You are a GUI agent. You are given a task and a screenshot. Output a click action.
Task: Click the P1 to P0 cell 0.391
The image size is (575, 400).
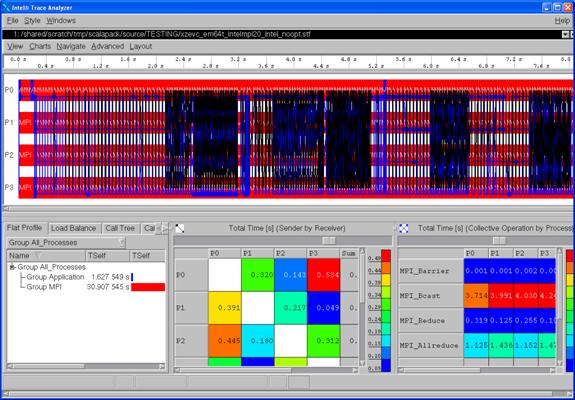[224, 308]
